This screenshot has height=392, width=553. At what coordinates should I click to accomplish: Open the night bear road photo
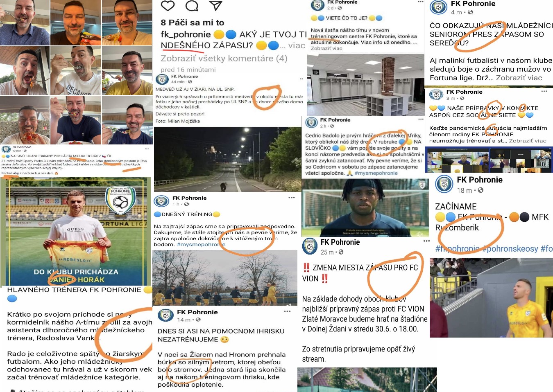pos(229,159)
